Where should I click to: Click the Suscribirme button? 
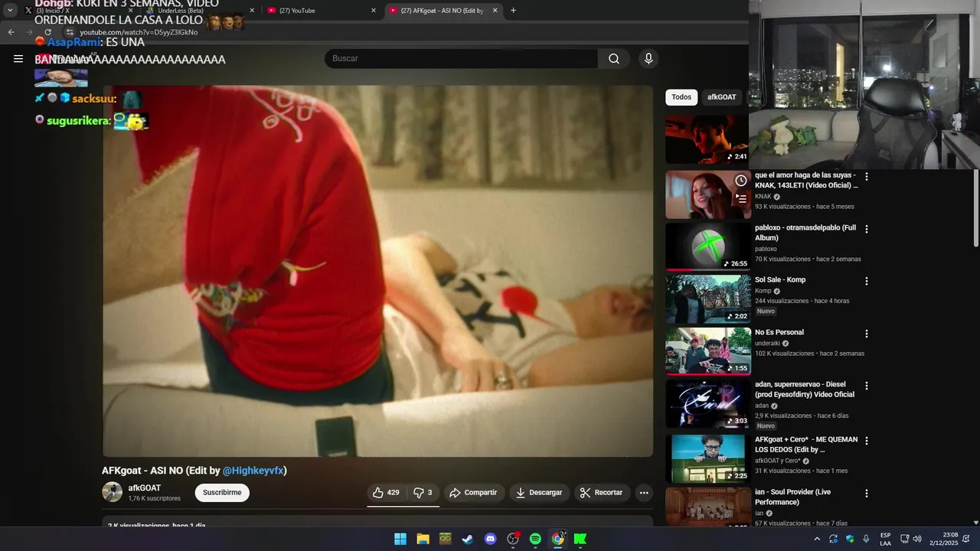pyautogui.click(x=222, y=493)
